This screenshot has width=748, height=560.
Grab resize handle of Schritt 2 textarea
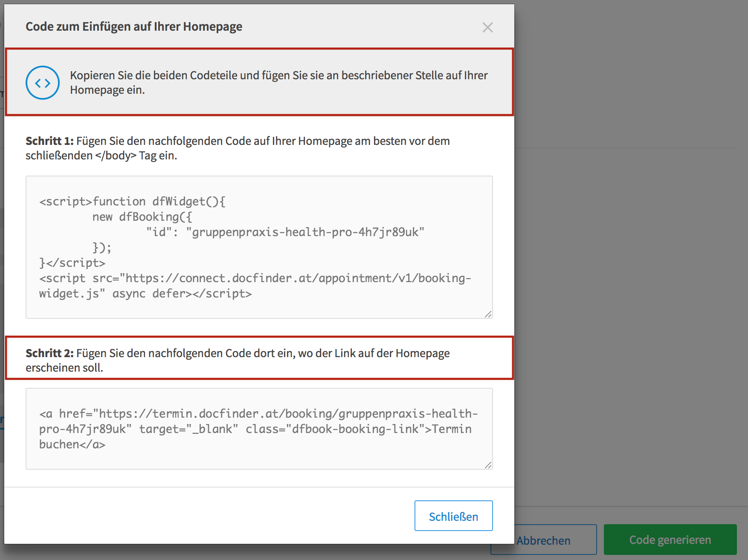[488, 465]
